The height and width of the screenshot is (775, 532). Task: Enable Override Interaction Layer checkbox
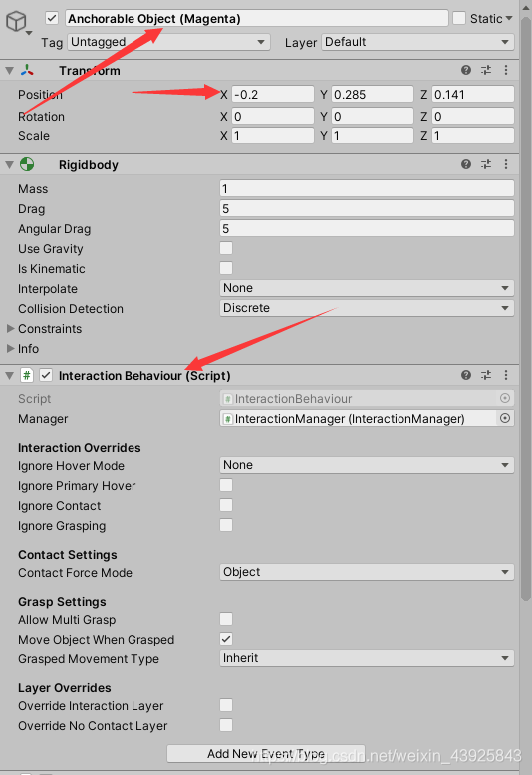[226, 705]
